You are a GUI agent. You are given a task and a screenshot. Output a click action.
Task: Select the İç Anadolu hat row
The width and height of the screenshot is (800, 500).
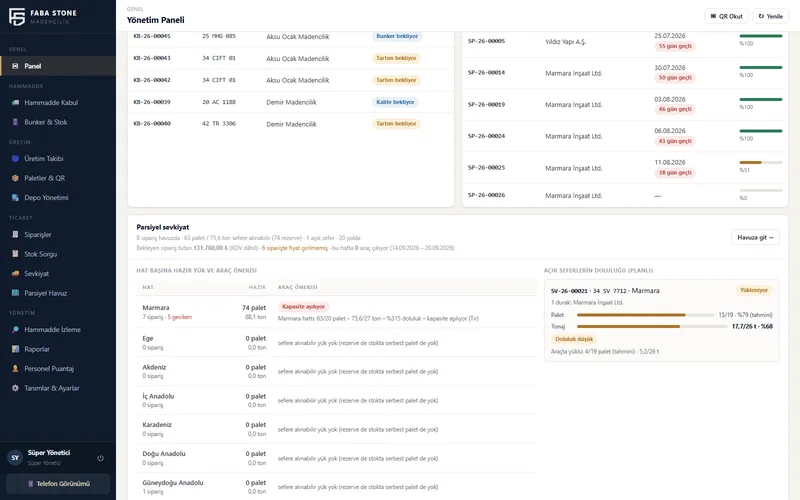[x=336, y=401]
